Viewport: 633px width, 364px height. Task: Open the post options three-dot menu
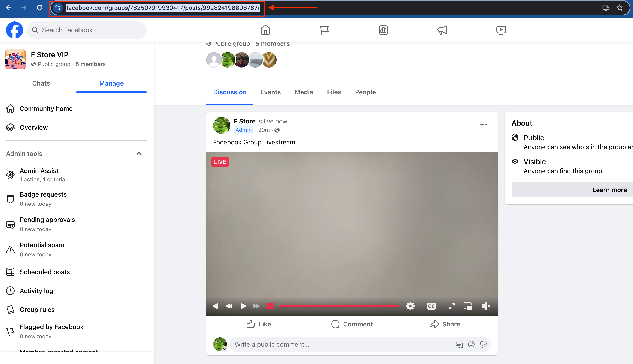(483, 124)
